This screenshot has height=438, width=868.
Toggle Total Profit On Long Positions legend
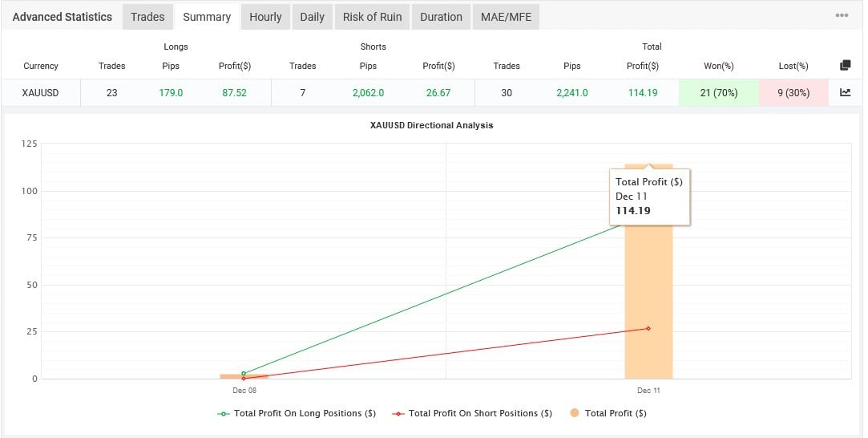(297, 413)
